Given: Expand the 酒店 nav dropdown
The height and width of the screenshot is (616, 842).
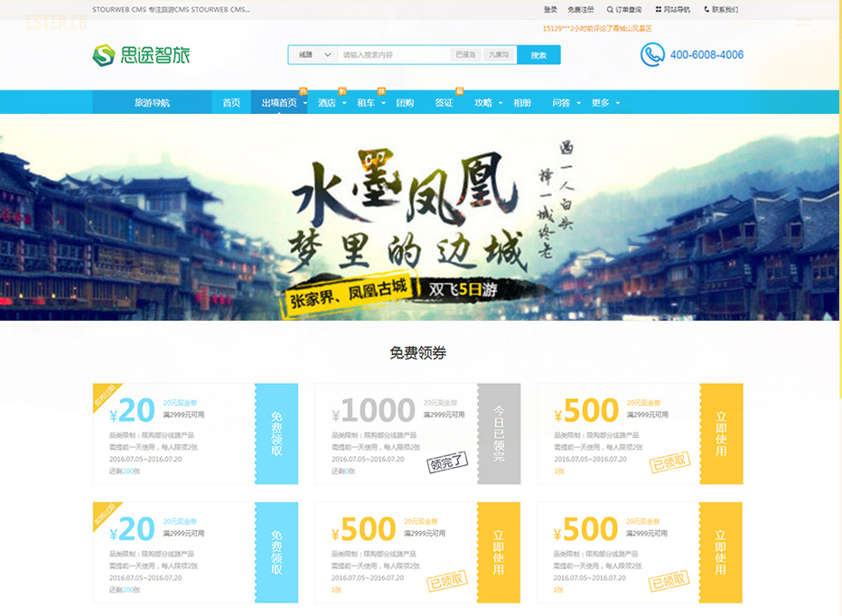Looking at the screenshot, I should (332, 103).
